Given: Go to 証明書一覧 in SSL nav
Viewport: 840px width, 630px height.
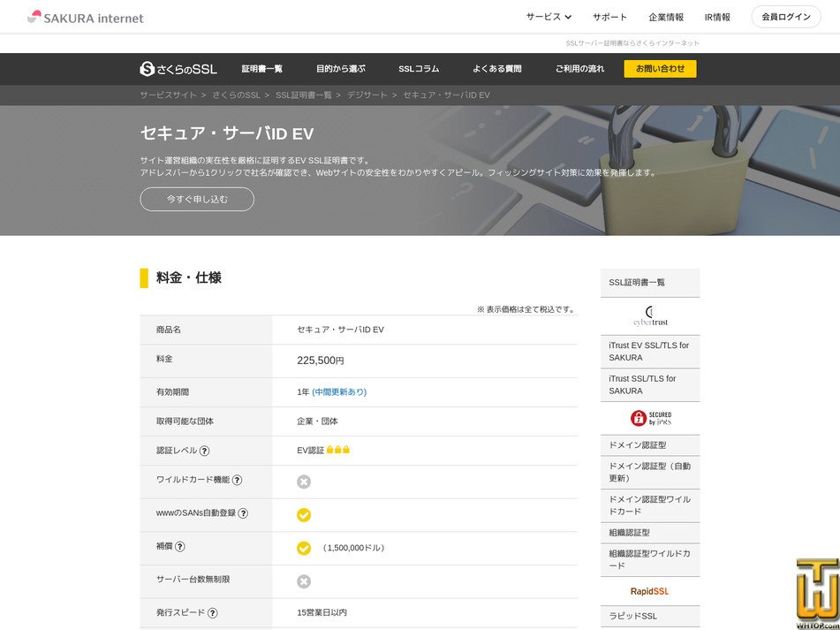Looking at the screenshot, I should coord(262,69).
